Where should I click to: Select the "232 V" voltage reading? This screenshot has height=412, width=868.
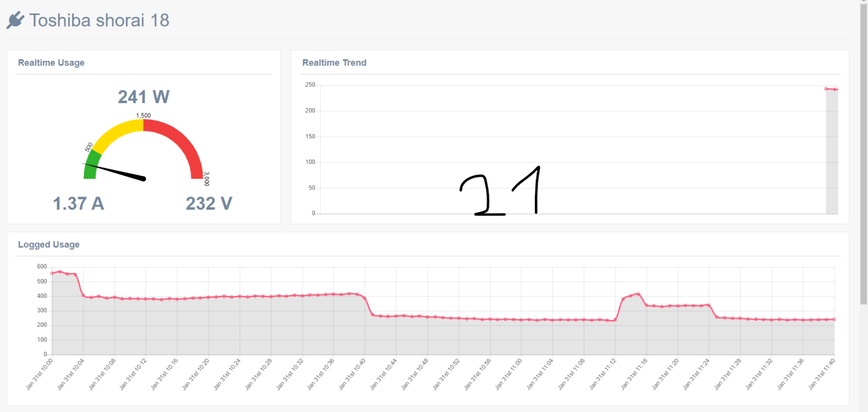pyautogui.click(x=209, y=204)
